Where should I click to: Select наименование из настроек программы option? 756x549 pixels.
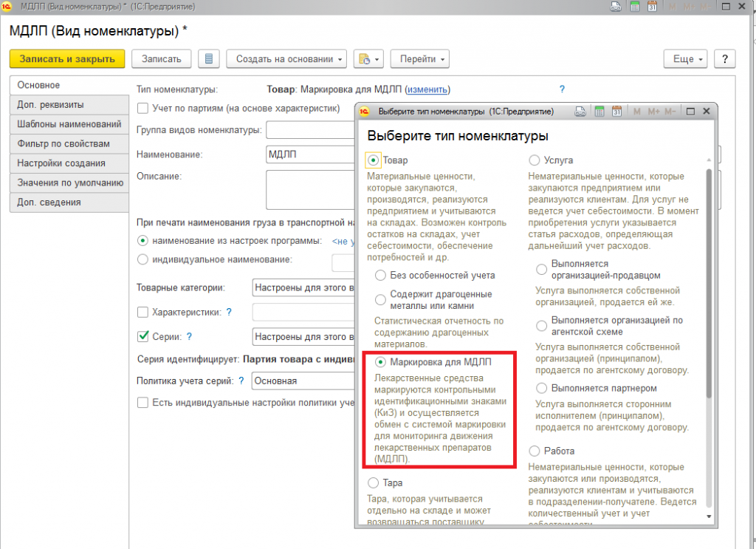point(142,241)
